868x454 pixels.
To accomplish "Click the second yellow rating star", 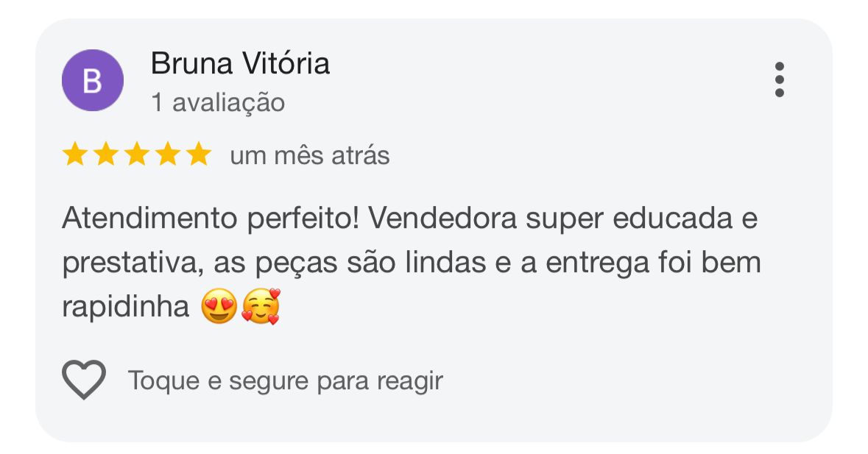I will [x=105, y=155].
